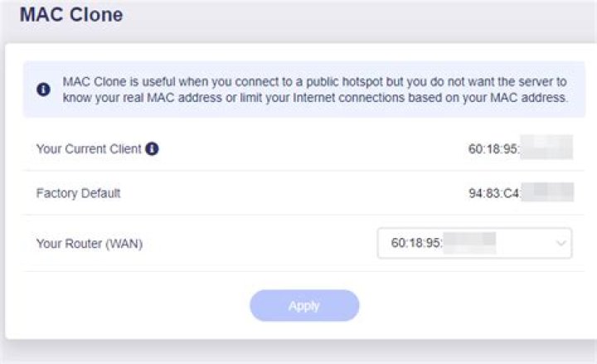The width and height of the screenshot is (597, 364).
Task: Expand the Your Router (WAN) dropdown chevron
Action: 561,243
